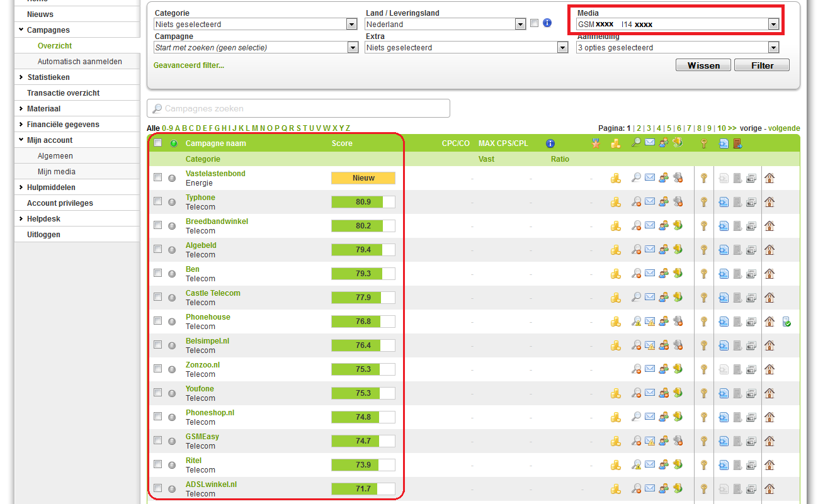Viewport: 818px width, 504px height.
Task: Open the Categorie dropdown
Action: [255, 24]
